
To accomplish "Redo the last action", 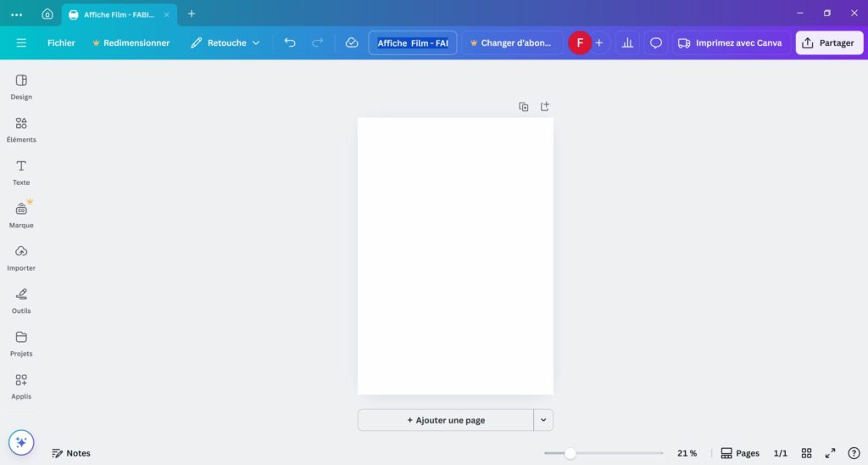I will click(317, 42).
